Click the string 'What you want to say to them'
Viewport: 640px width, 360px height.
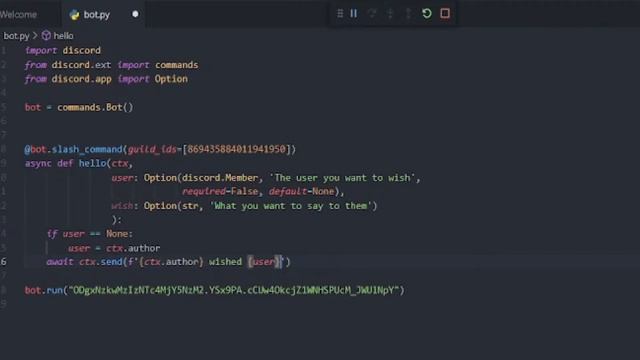point(291,206)
